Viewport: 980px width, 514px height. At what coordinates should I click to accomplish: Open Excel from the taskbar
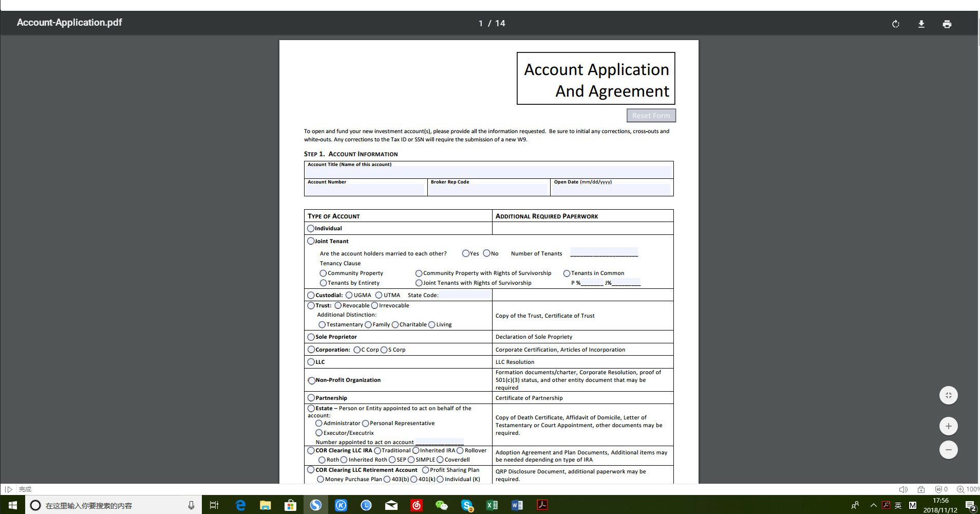pyautogui.click(x=492, y=505)
